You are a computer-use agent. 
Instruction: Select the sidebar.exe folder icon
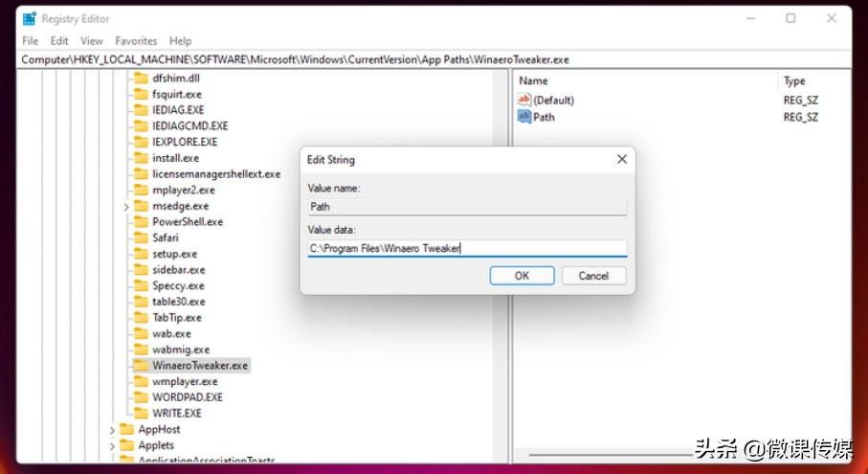(x=142, y=270)
